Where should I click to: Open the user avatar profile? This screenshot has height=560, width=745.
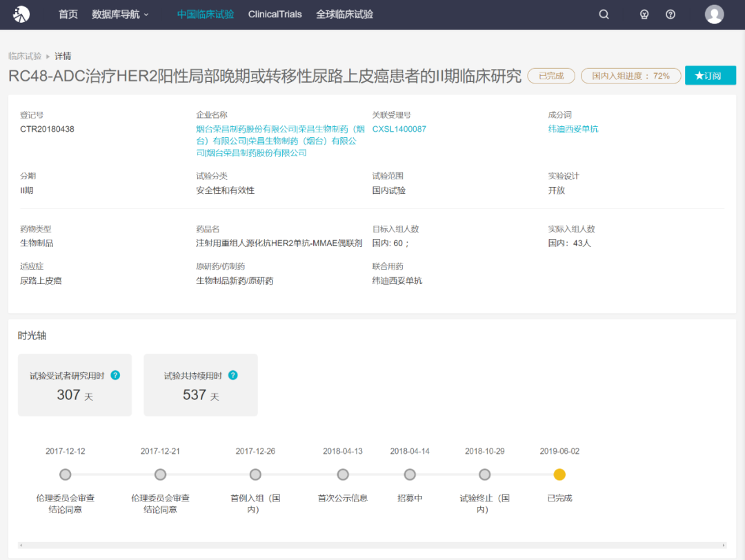pyautogui.click(x=714, y=14)
